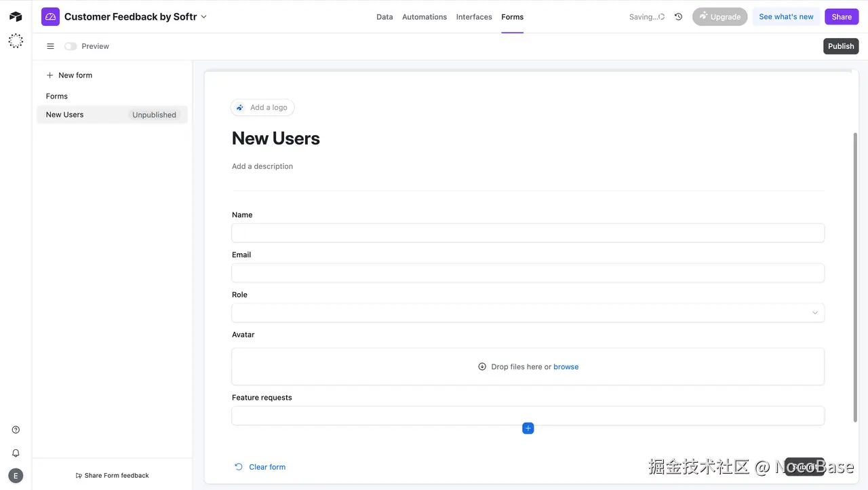Open the hamburger menu in the form builder
This screenshot has width=868, height=490.
(50, 46)
